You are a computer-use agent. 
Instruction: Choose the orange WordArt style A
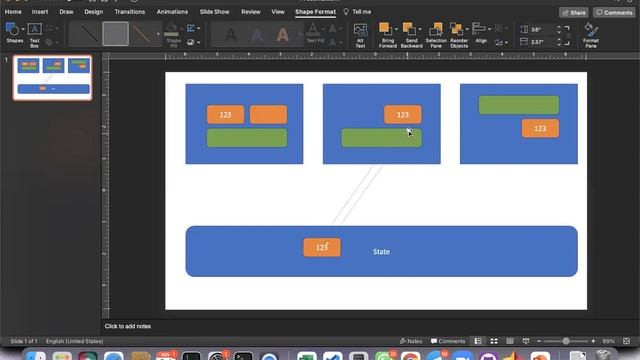click(282, 35)
